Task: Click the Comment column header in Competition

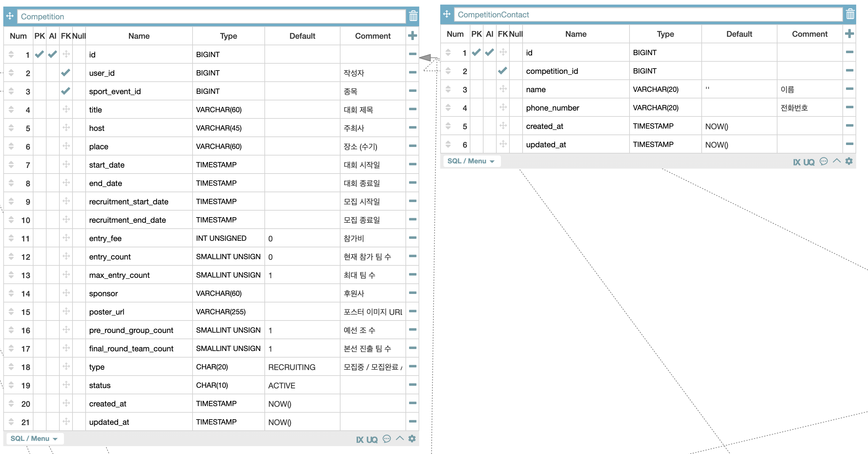Action: tap(372, 36)
